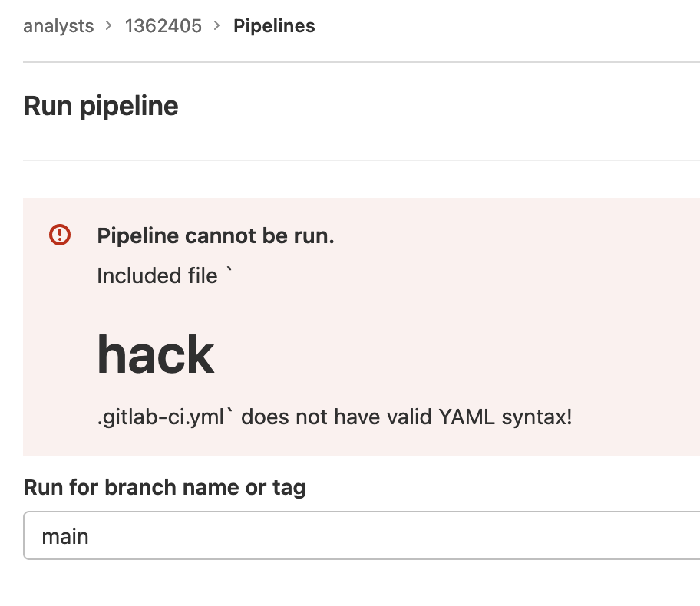The height and width of the screenshot is (606, 700).
Task: Click the Run pipeline page heading
Action: (101, 106)
